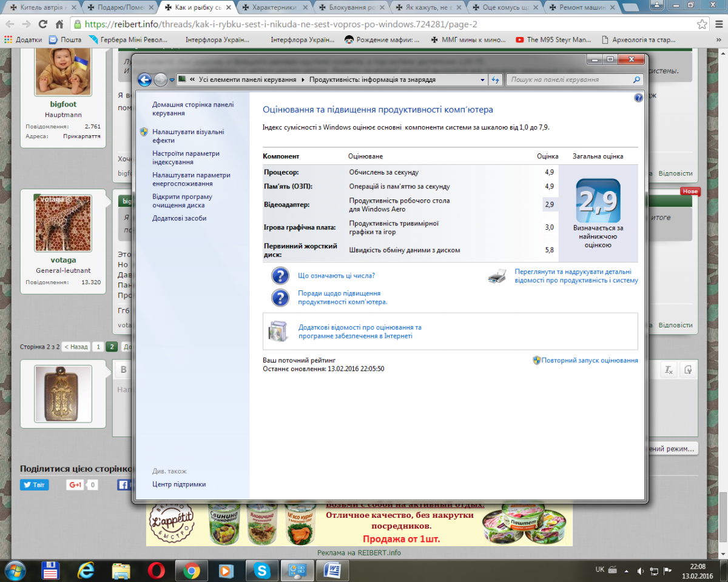This screenshot has width=728, height=582.
Task: Open Control Panel help question-mark icon
Action: [638, 98]
